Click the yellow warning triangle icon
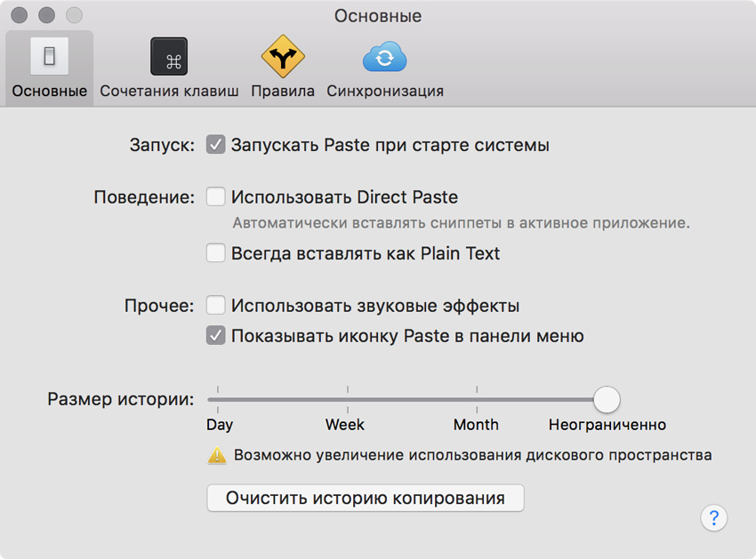Image resolution: width=756 pixels, height=559 pixels. [217, 456]
